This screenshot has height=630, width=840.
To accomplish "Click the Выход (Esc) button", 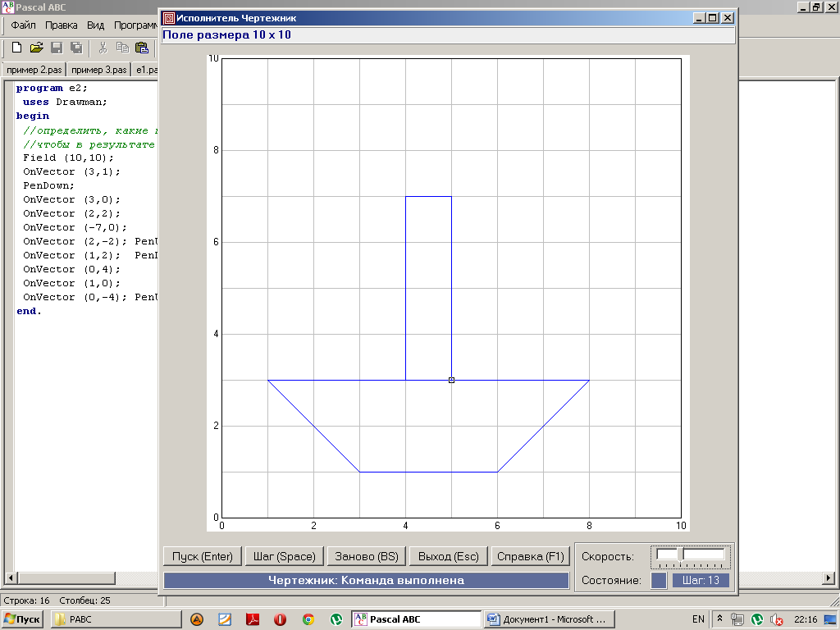I will coord(449,556).
